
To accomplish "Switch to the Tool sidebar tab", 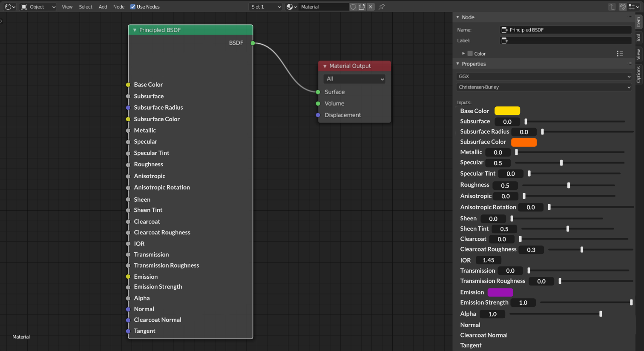I will 638,38.
